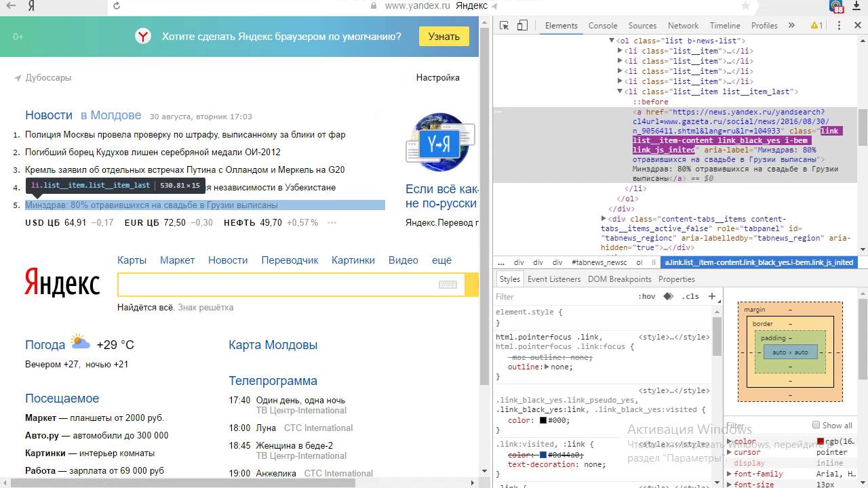Bookmark the page with the star icon
The width and height of the screenshot is (868, 488).
pos(746,5)
